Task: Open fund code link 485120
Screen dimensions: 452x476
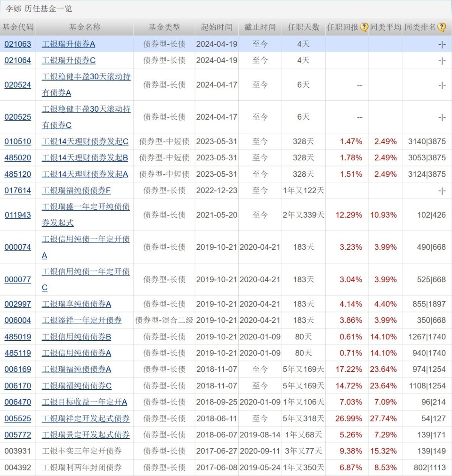Action: pos(17,174)
